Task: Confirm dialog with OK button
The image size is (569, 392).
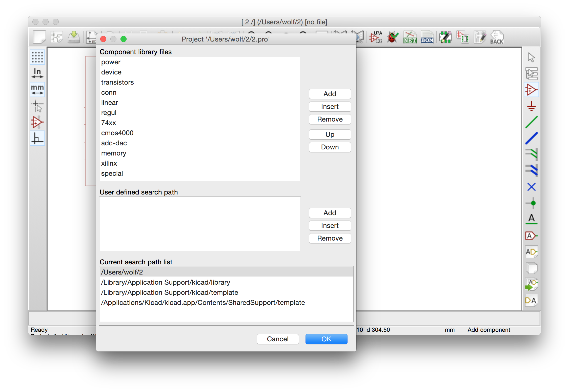Action: point(326,339)
